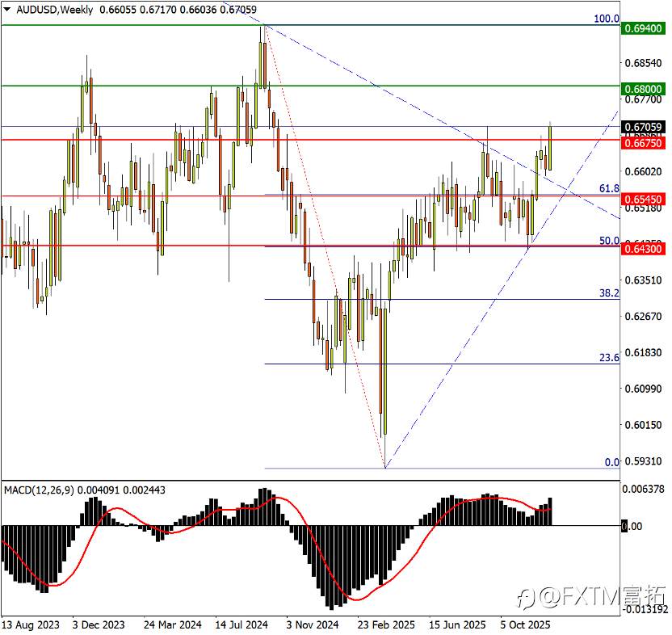Select the 24 Mar 2024 date label
This screenshot has height=635, width=672.
(x=172, y=624)
